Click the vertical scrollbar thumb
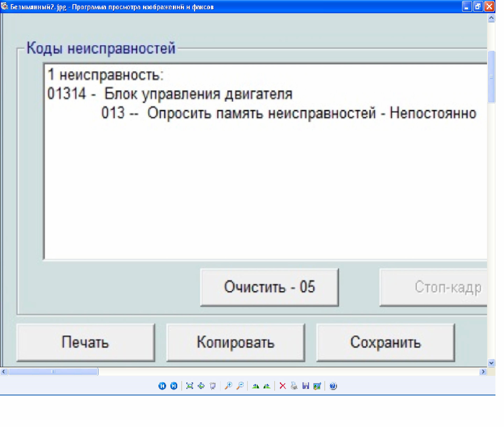The height and width of the screenshot is (427, 504). 491,77
